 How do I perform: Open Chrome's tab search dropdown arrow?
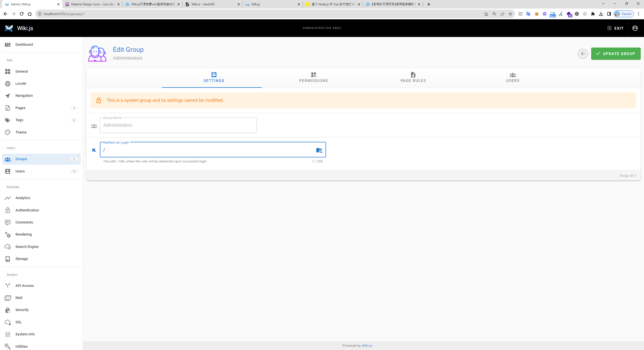pyautogui.click(x=603, y=4)
